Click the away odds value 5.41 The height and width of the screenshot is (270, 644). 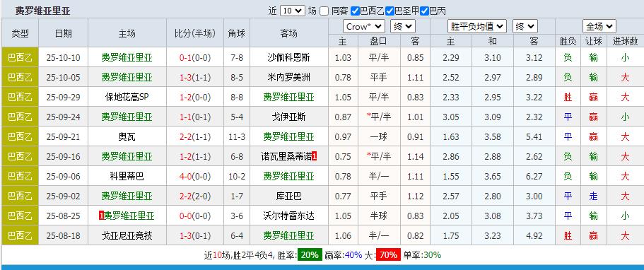tap(534, 136)
